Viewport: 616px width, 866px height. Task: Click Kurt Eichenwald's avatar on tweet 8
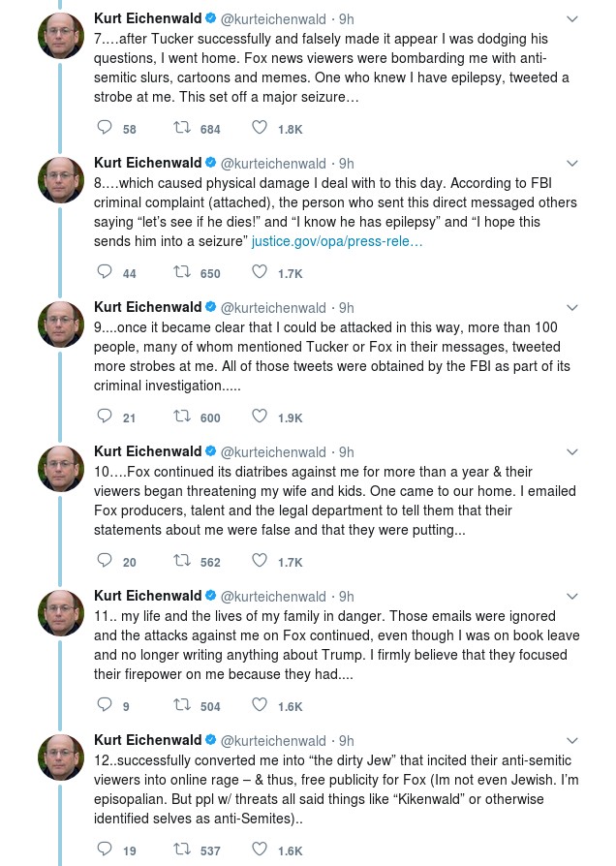click(x=61, y=180)
